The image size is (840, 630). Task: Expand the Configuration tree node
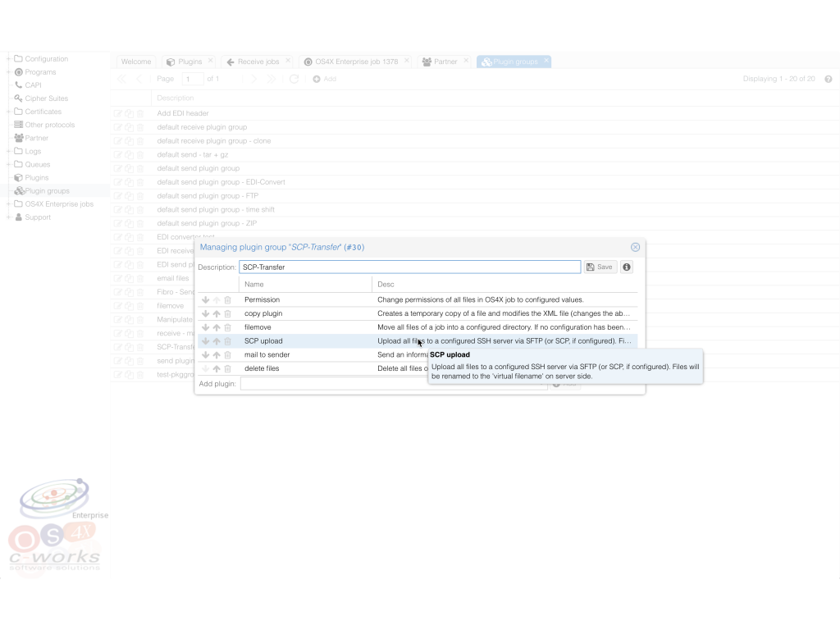point(7,58)
